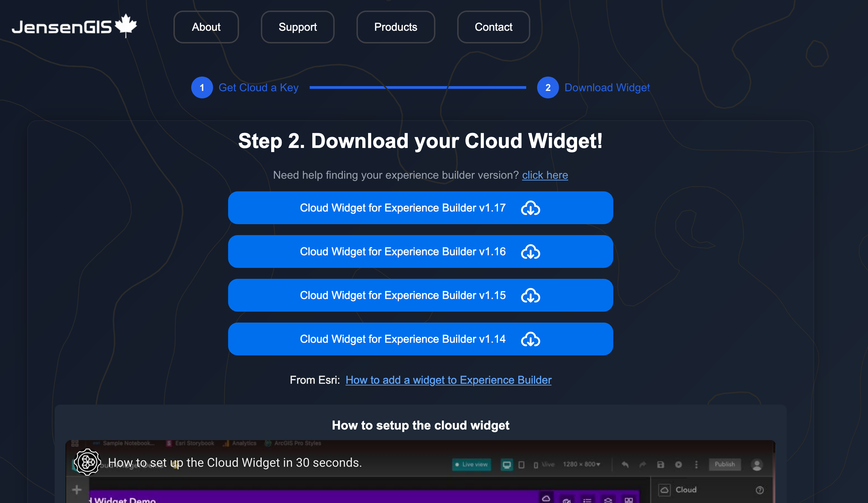This screenshot has height=503, width=868.
Task: Follow the 'click here' version help link
Action: 545,175
